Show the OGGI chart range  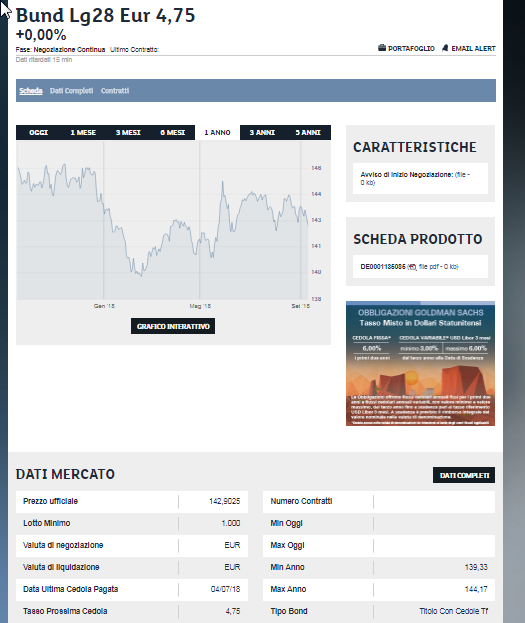(x=39, y=133)
